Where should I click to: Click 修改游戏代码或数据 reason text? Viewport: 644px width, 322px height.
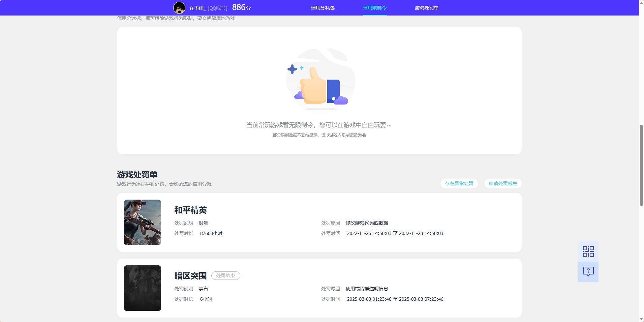tap(367, 223)
